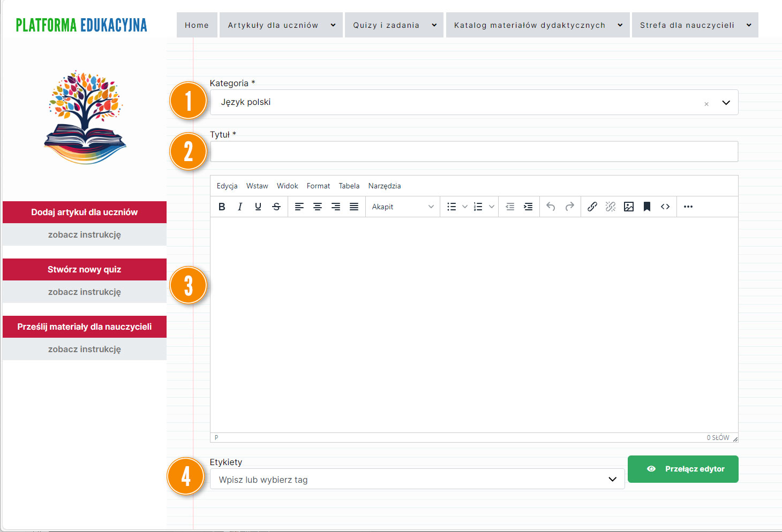Toggle strikethrough formatting
Screen dimensions: 782x532
coord(276,207)
